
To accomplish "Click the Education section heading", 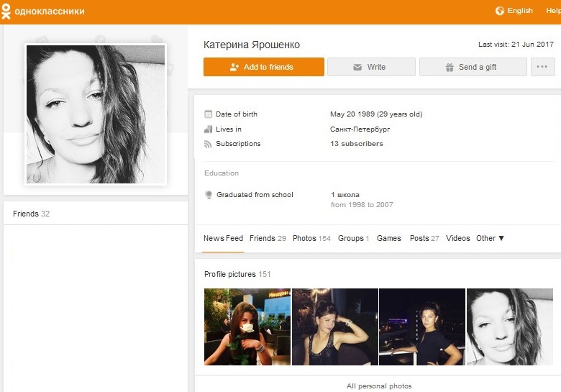I will click(x=222, y=173).
